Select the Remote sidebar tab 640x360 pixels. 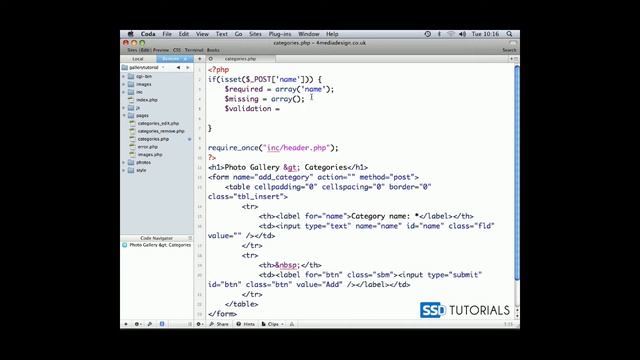(x=174, y=59)
